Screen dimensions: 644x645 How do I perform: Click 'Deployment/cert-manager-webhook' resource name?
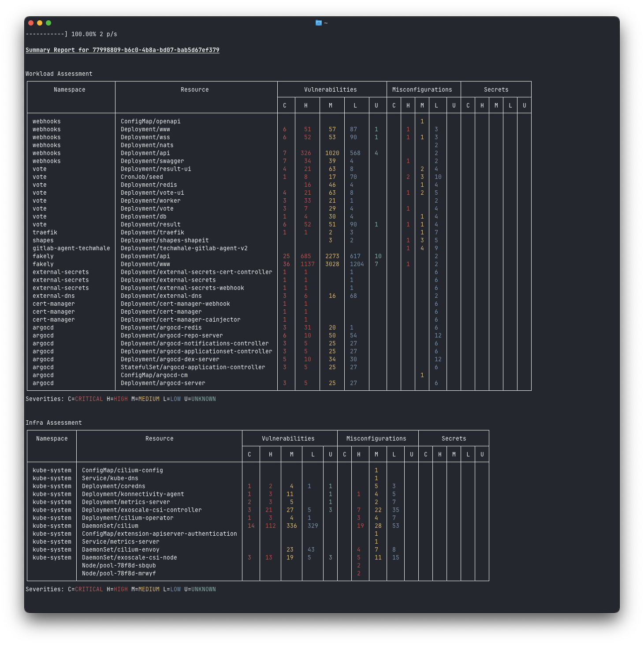point(175,304)
